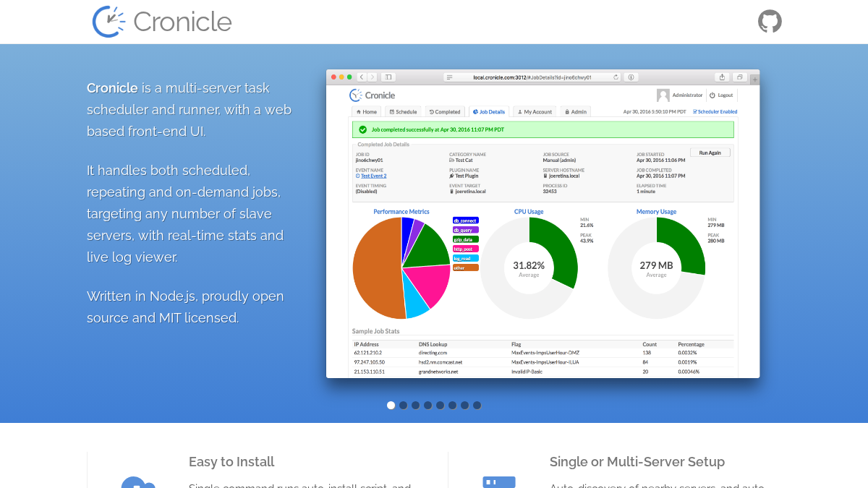The height and width of the screenshot is (488, 868).
Task: Click the green success checkmark icon
Action: click(x=362, y=129)
